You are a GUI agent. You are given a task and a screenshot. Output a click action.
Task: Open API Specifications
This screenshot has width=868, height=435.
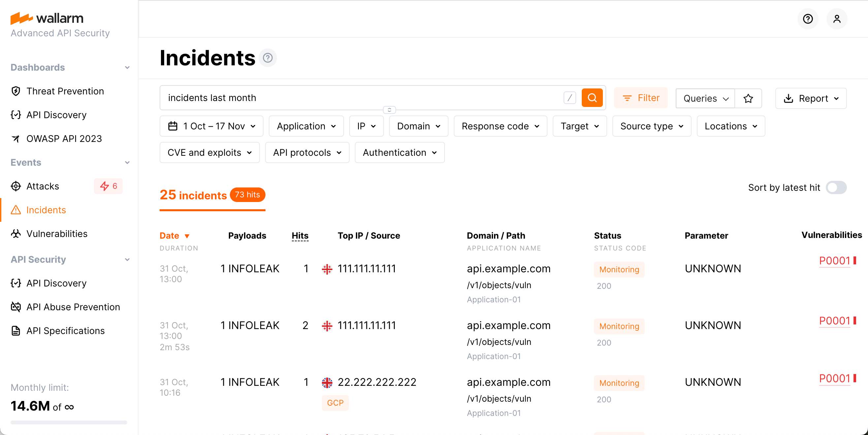coord(66,330)
